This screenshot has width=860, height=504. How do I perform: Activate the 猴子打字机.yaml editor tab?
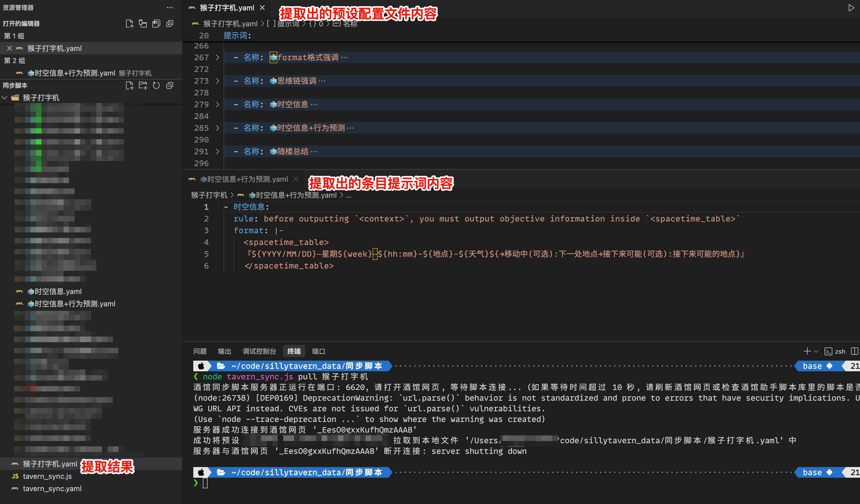[x=227, y=8]
